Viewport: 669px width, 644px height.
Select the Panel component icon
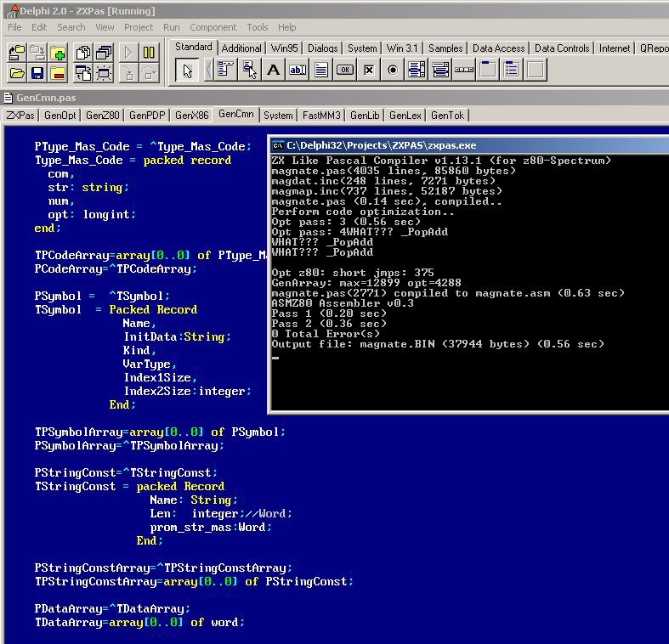point(536,70)
